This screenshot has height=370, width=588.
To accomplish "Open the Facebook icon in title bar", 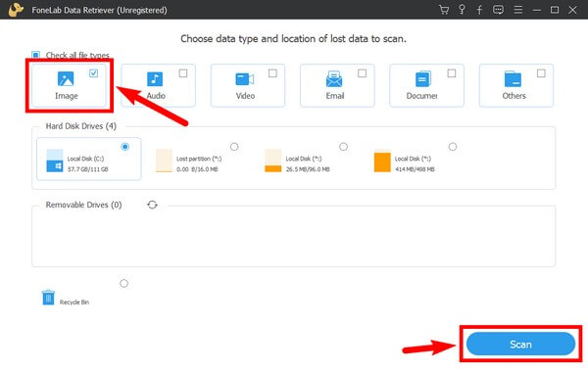I will click(x=479, y=10).
